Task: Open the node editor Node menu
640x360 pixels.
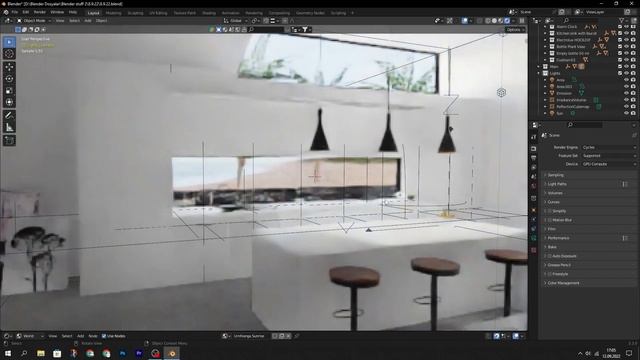Action: pos(93,336)
